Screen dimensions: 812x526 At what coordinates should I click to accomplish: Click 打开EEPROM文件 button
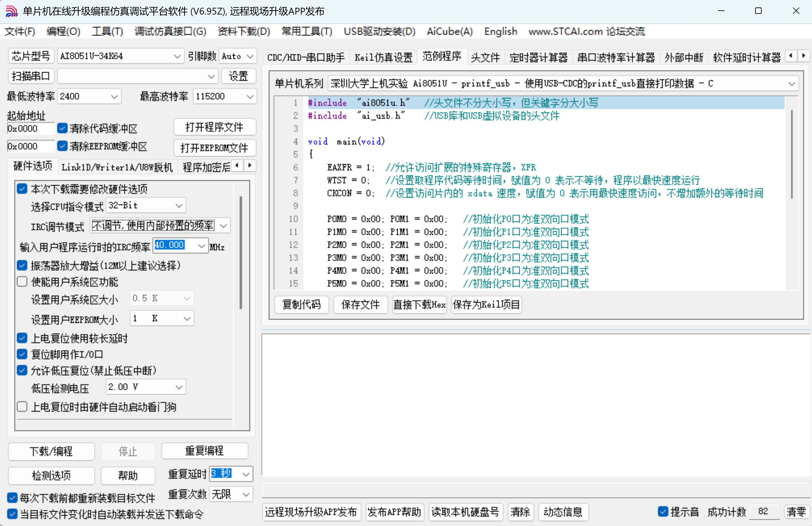(214, 148)
